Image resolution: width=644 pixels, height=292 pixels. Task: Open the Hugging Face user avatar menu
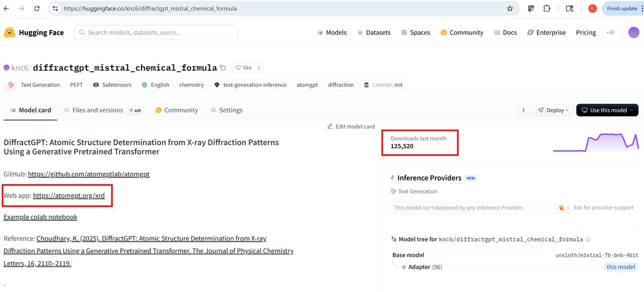634,32
